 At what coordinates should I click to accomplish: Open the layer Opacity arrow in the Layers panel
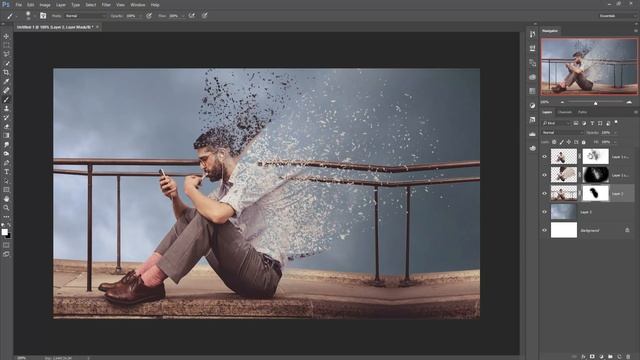point(615,133)
